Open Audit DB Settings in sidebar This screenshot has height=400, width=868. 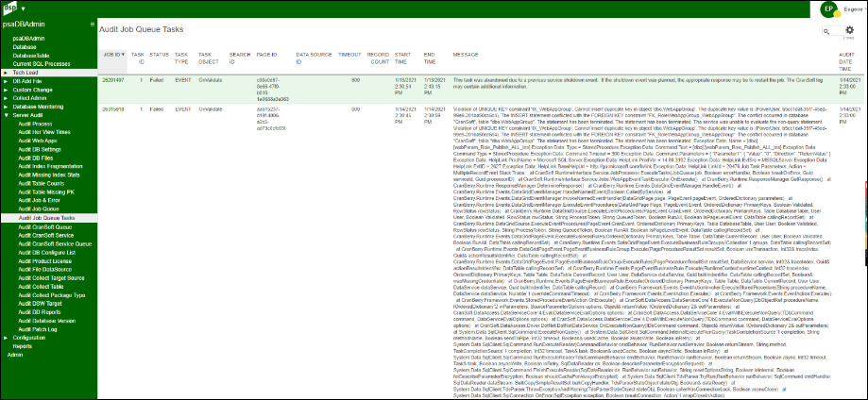[40, 149]
